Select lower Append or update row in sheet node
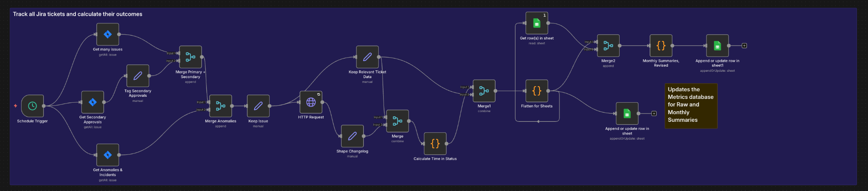The width and height of the screenshot is (868, 191). [627, 113]
